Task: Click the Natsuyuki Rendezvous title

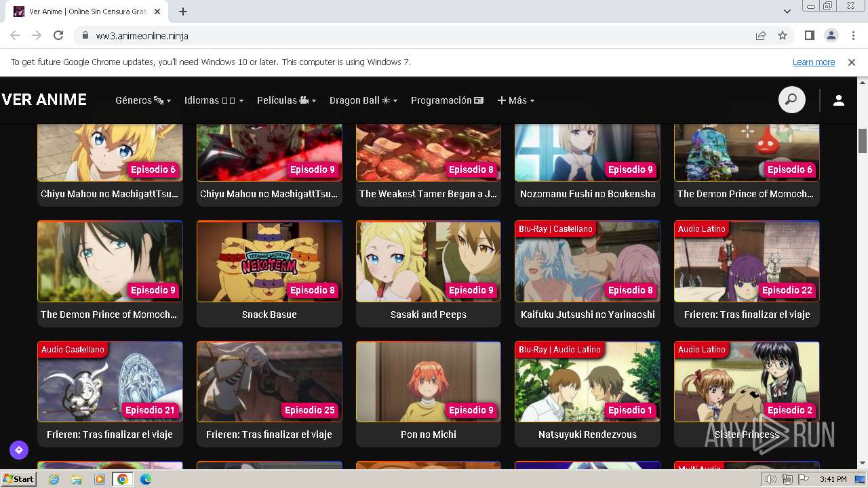Action: [587, 434]
